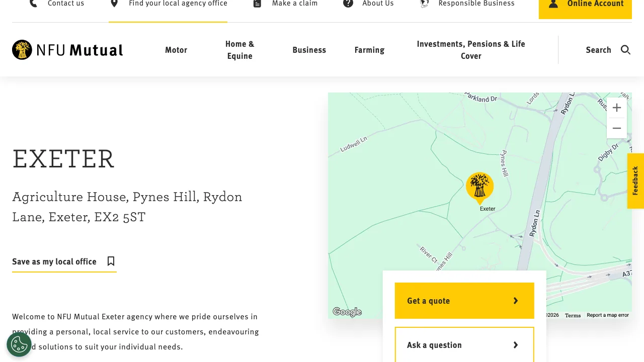This screenshot has width=644, height=362.
Task: Open the Motor section
Action: click(176, 50)
